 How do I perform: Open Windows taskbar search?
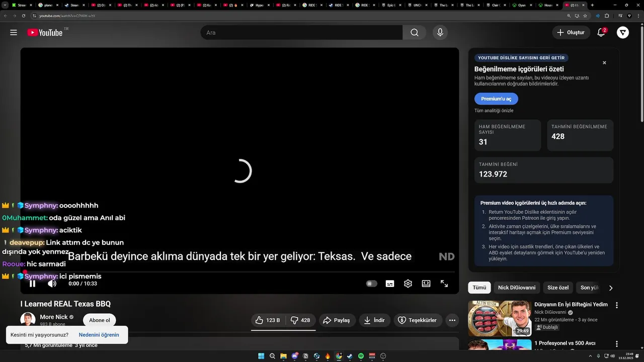point(272,356)
